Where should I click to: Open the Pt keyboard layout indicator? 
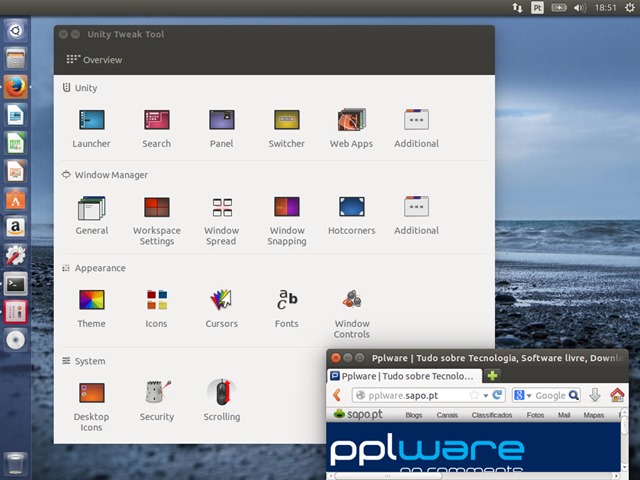point(537,8)
